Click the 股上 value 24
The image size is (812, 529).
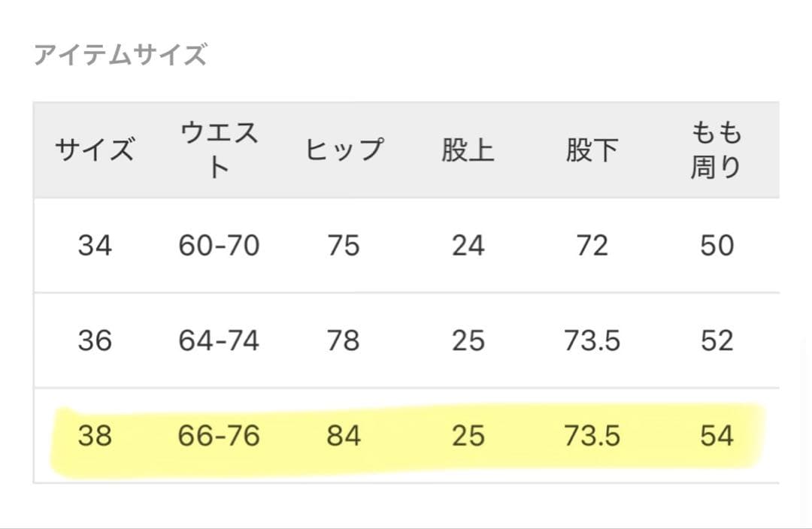468,246
